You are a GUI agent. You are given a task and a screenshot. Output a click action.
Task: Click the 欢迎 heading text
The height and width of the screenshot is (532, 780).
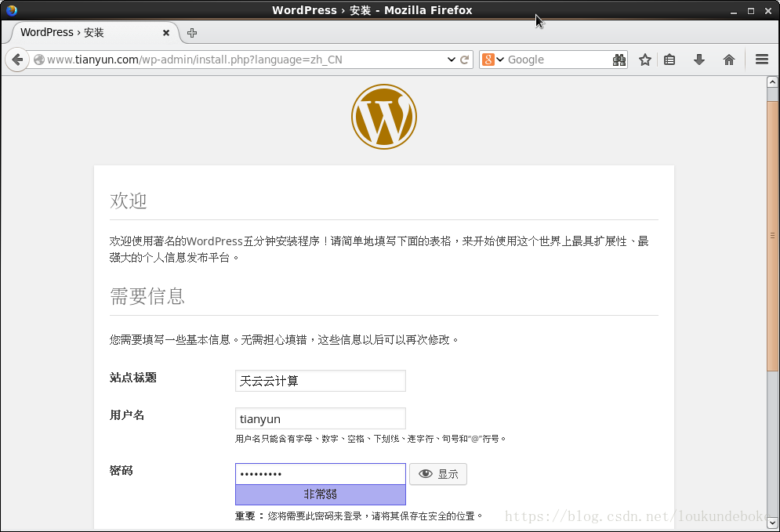[x=129, y=201]
